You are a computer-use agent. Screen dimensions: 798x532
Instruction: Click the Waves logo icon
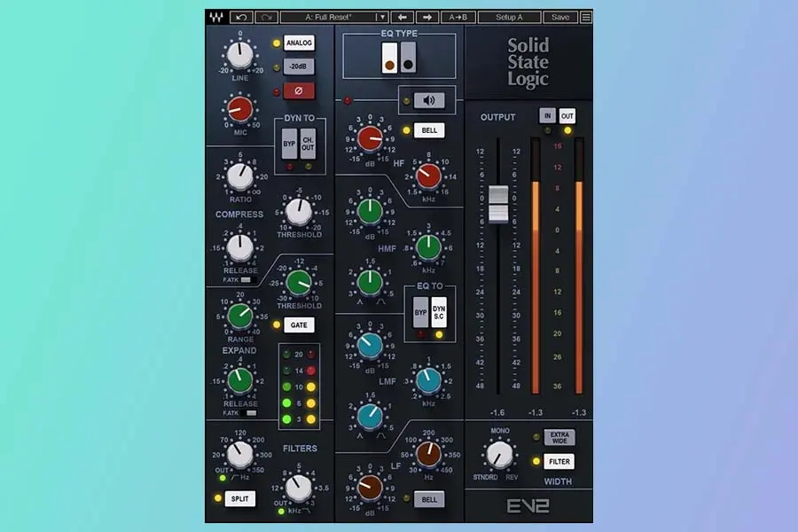pyautogui.click(x=216, y=18)
